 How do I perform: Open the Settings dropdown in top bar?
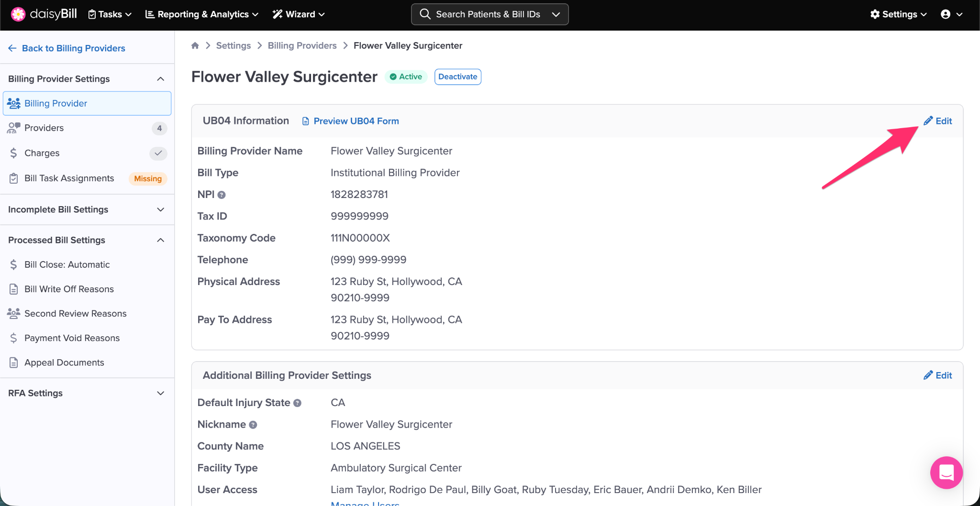tap(898, 14)
